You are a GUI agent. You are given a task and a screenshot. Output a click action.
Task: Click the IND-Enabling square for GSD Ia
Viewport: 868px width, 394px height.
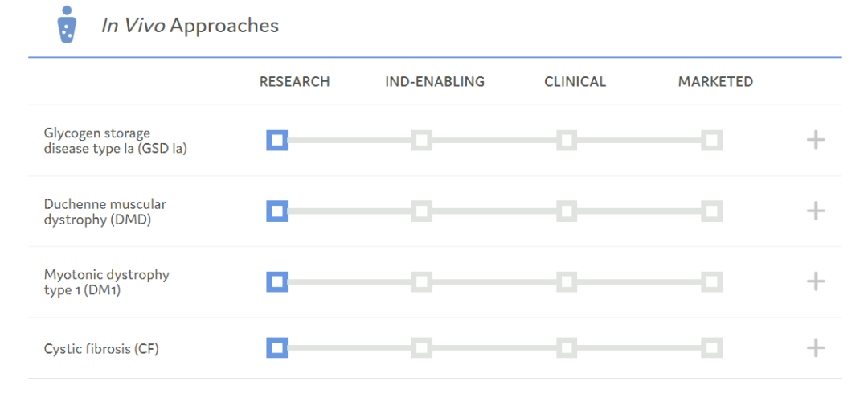point(422,140)
